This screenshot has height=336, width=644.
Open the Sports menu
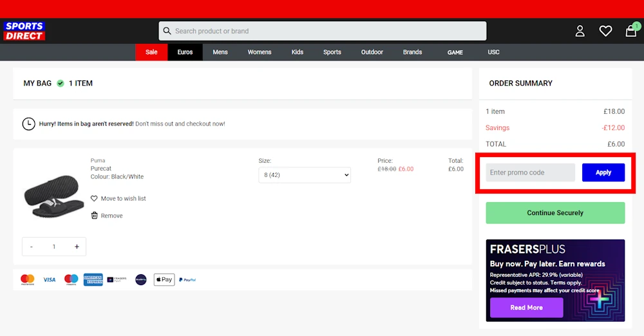332,52
